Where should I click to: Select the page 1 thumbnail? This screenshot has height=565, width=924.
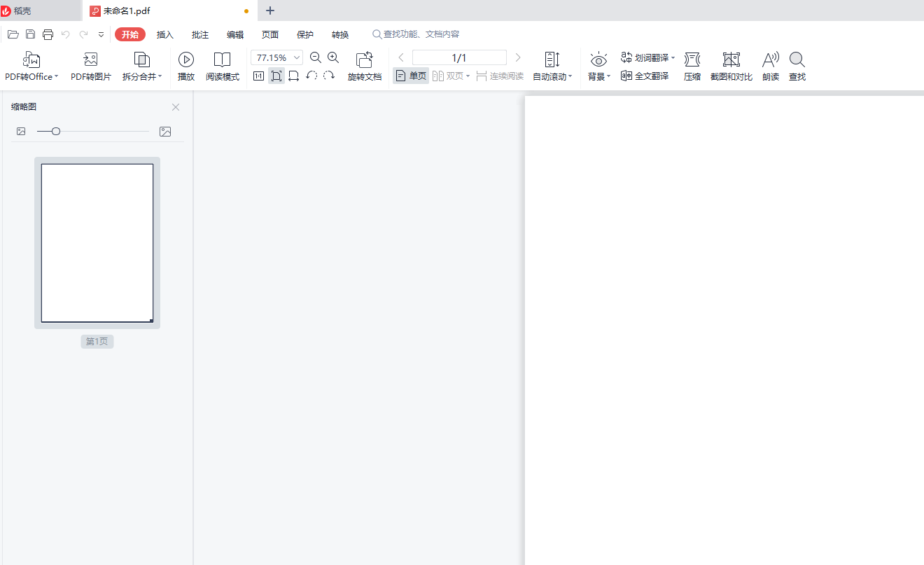pos(97,243)
